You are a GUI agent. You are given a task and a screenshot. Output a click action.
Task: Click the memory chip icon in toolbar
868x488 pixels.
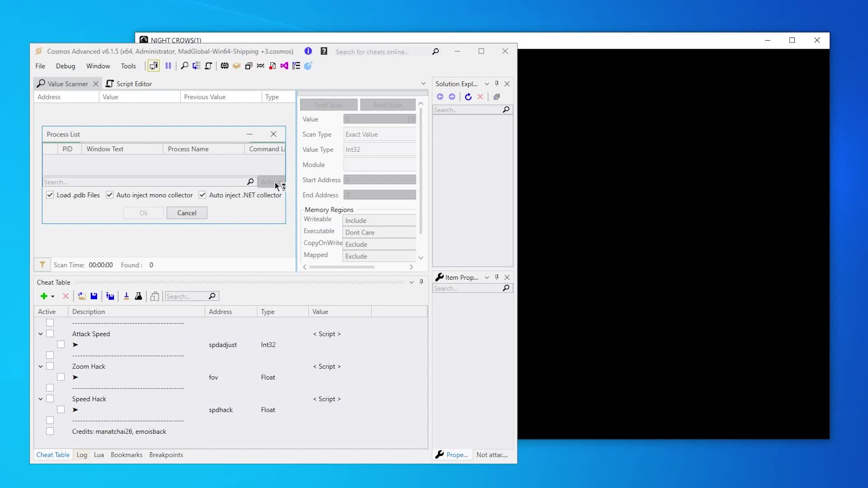click(224, 66)
